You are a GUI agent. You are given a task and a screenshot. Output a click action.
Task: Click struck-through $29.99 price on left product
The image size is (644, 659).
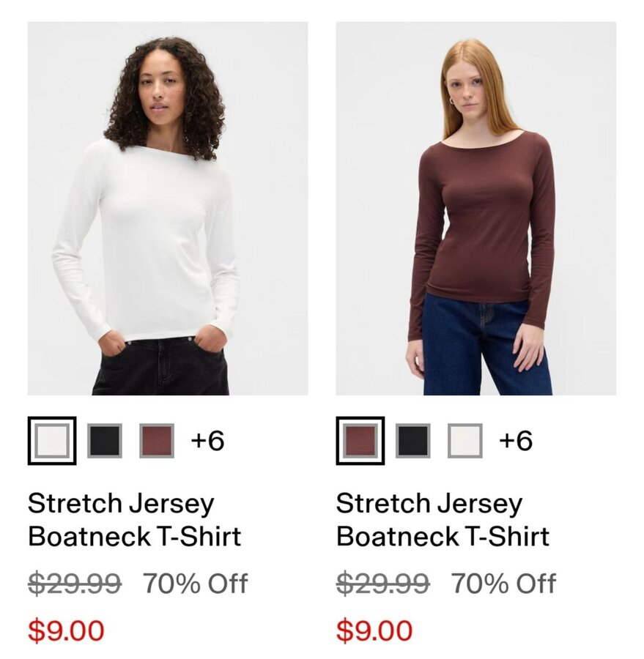pyautogui.click(x=75, y=584)
